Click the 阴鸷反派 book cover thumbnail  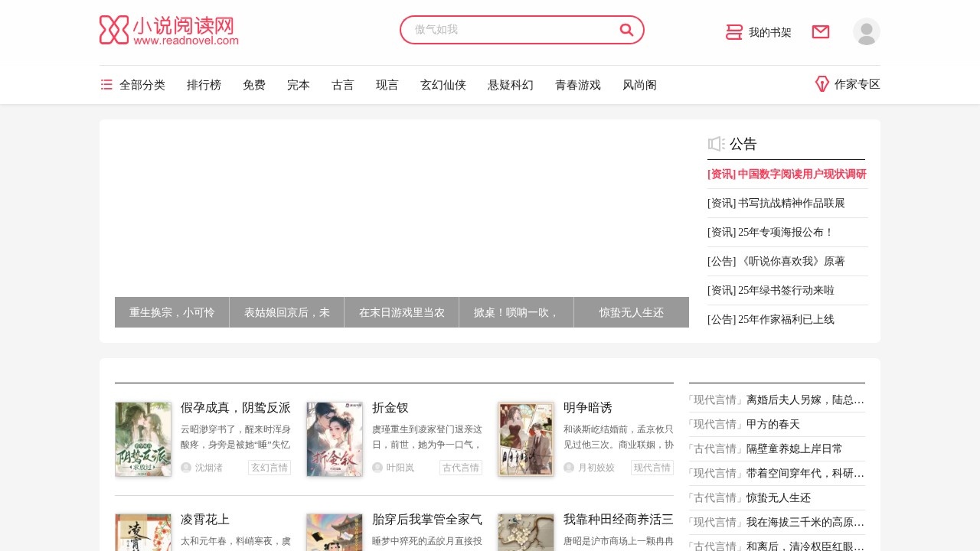pyautogui.click(x=143, y=439)
